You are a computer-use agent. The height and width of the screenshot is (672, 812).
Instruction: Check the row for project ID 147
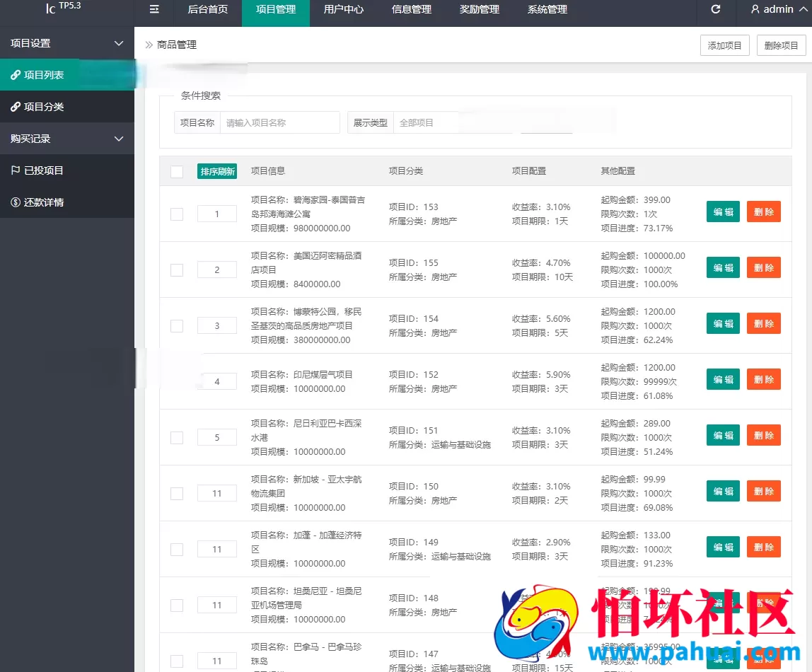[177, 661]
